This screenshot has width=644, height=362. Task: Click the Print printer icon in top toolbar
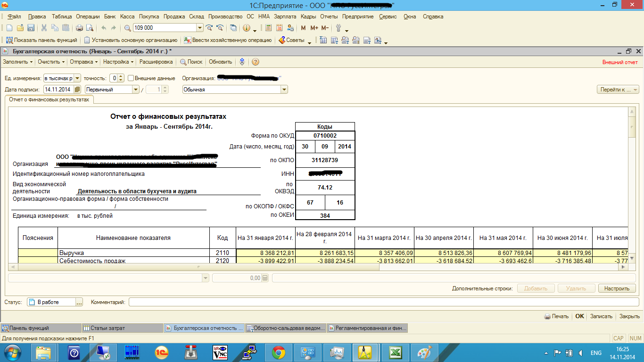click(80, 28)
